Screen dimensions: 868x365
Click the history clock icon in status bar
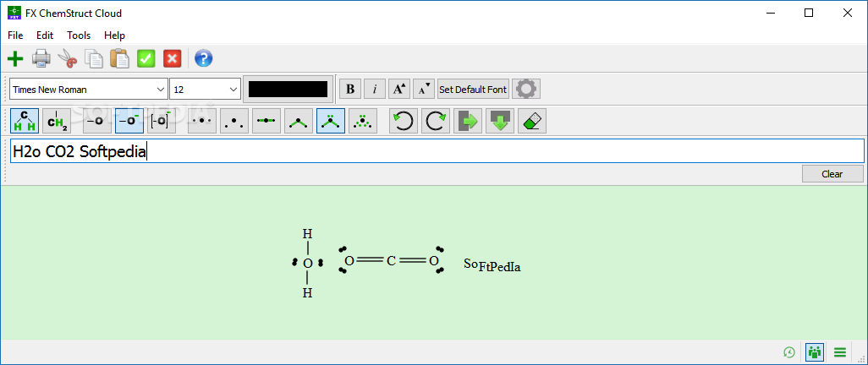click(788, 351)
